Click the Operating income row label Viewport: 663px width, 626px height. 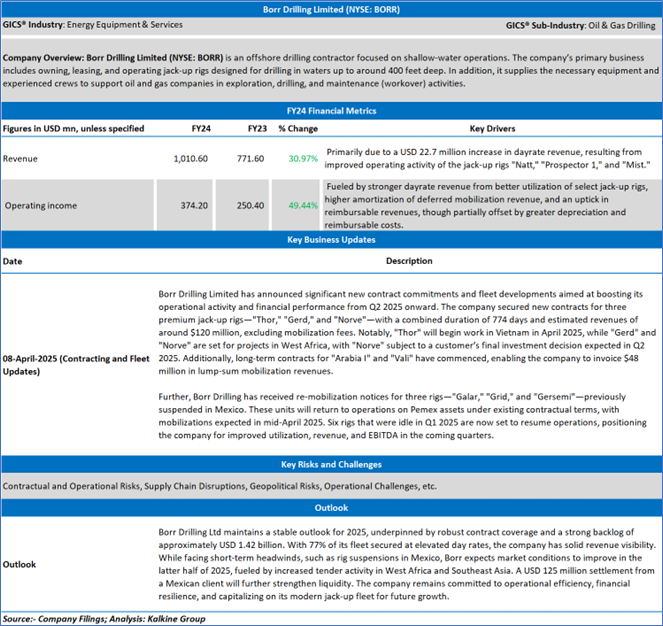[x=41, y=206]
